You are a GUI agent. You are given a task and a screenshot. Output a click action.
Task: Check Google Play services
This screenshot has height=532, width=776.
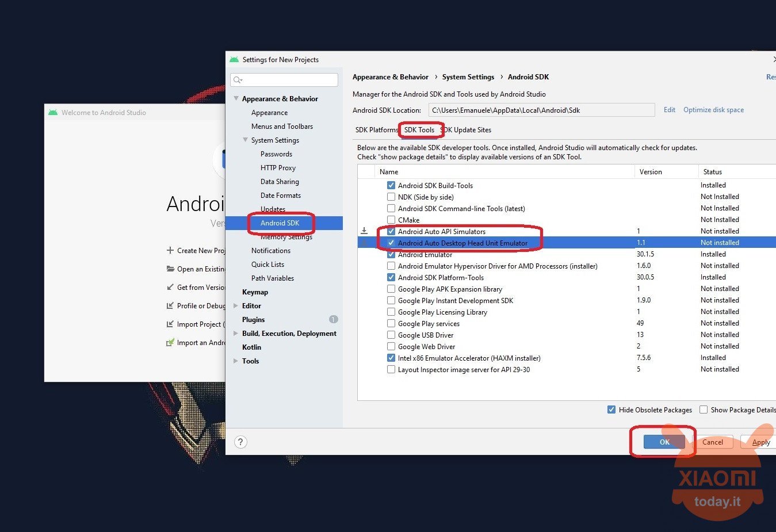(391, 323)
